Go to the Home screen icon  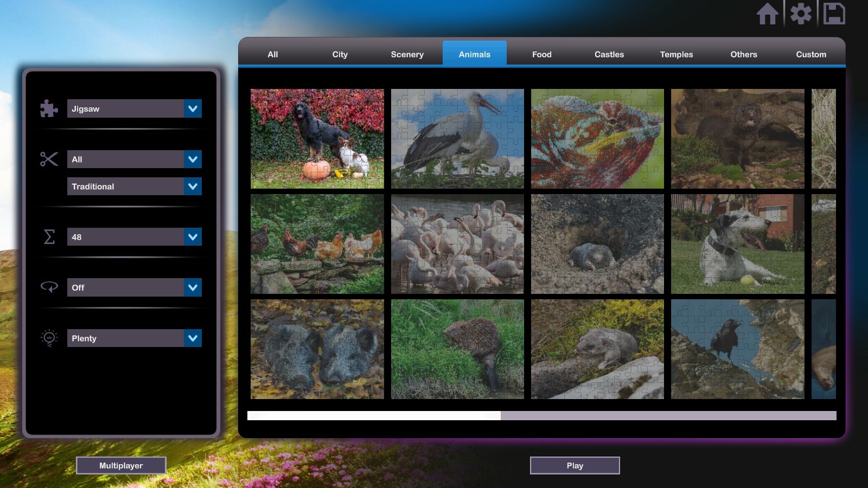[768, 15]
